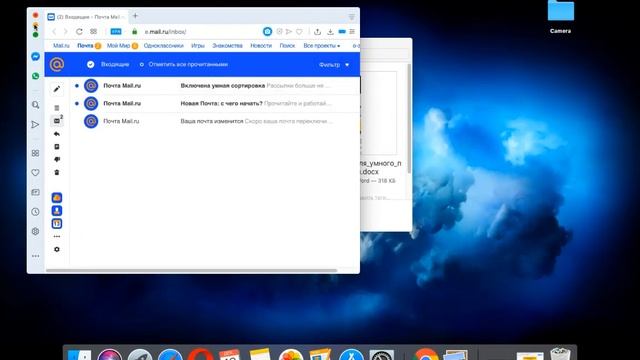Open calendar app icon in mail sidebar
This screenshot has width=640, height=360.
(x=57, y=224)
